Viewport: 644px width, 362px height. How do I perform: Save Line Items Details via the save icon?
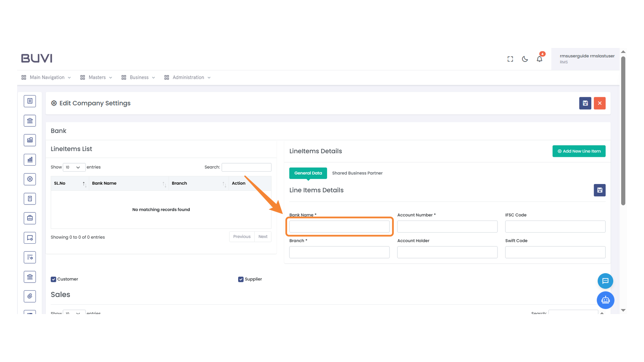[599, 190]
